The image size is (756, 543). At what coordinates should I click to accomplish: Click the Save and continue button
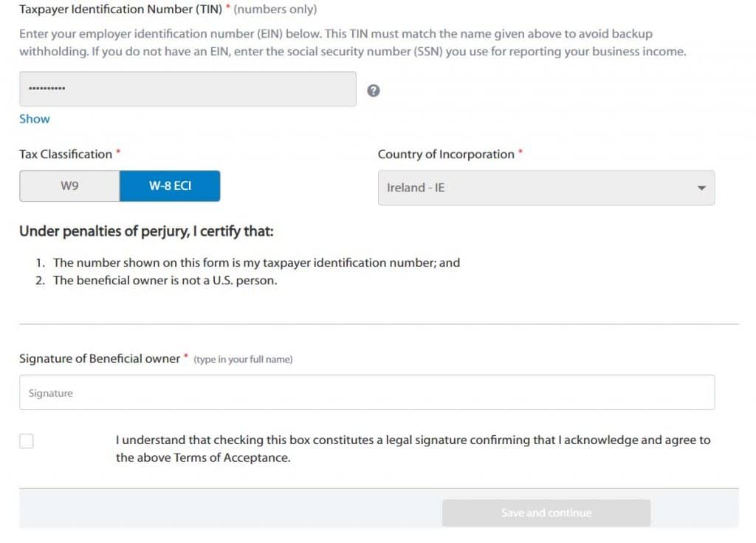click(x=546, y=513)
